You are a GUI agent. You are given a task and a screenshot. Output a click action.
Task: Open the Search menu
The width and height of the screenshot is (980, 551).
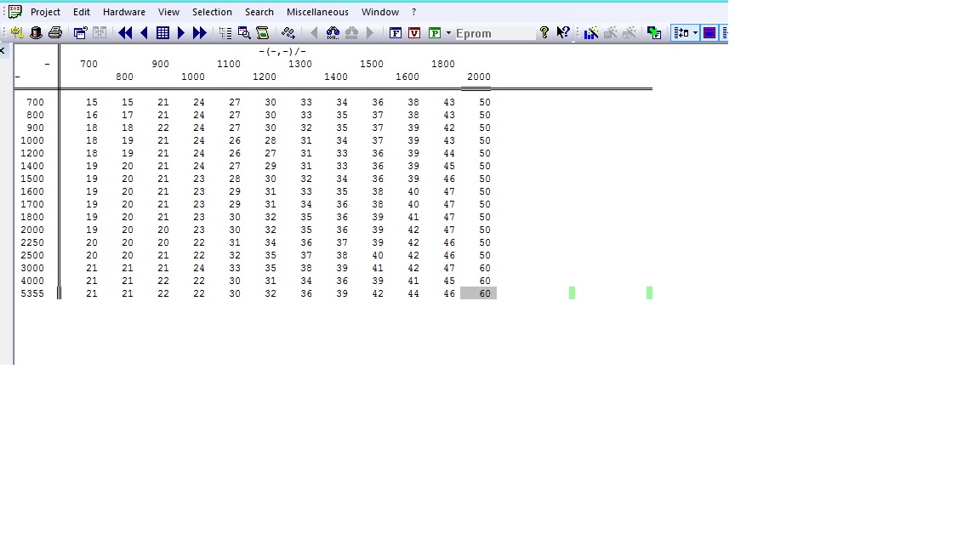coord(259,12)
